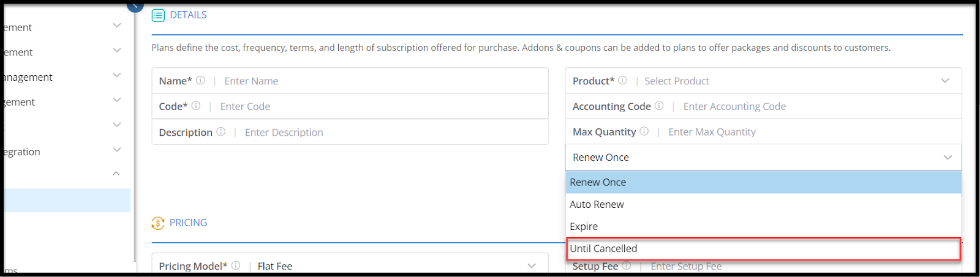The image size is (980, 277).
Task: Collapse the expanded sidebar menu chevron
Action: (116, 174)
